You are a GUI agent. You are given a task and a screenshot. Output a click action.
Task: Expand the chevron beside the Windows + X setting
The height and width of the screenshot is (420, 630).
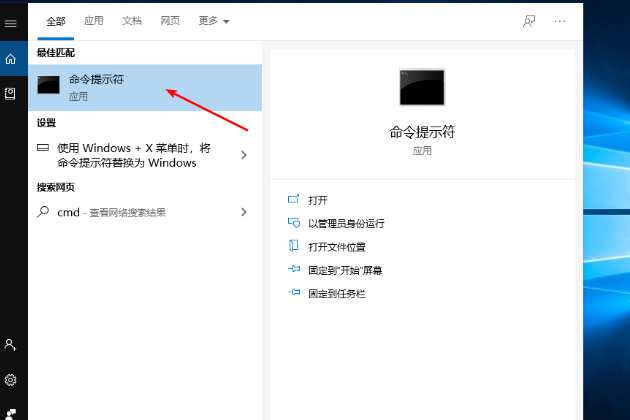click(x=243, y=155)
